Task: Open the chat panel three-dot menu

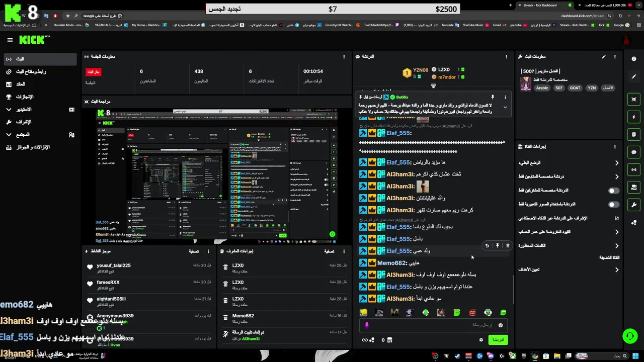Action: point(507,57)
